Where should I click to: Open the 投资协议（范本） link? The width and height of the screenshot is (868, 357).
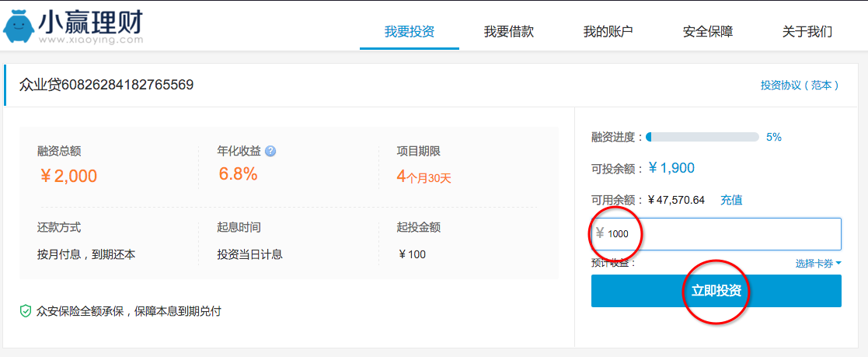pyautogui.click(x=800, y=86)
